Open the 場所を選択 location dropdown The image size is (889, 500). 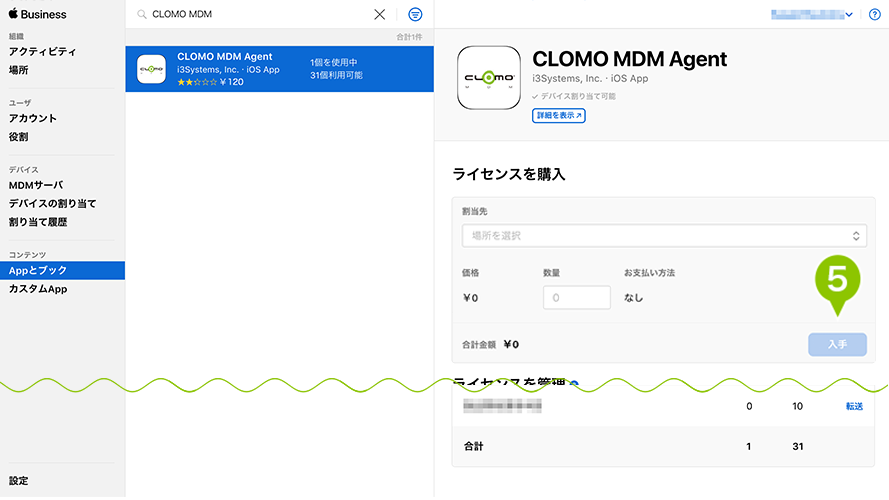(664, 236)
